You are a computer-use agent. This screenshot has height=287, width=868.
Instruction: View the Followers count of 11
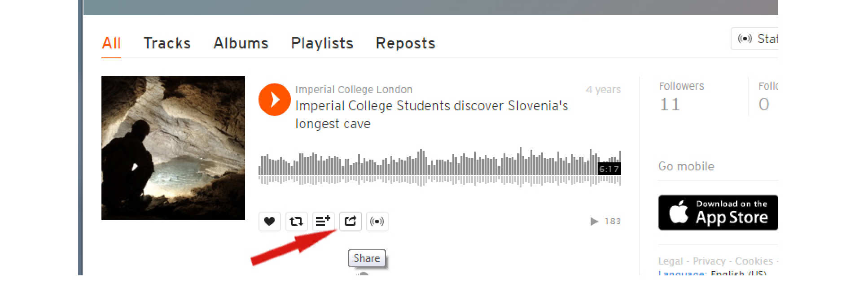(670, 104)
